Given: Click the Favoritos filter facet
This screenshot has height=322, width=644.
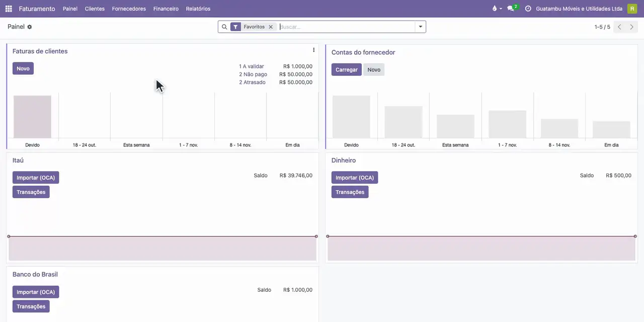Looking at the screenshot, I should point(254,27).
